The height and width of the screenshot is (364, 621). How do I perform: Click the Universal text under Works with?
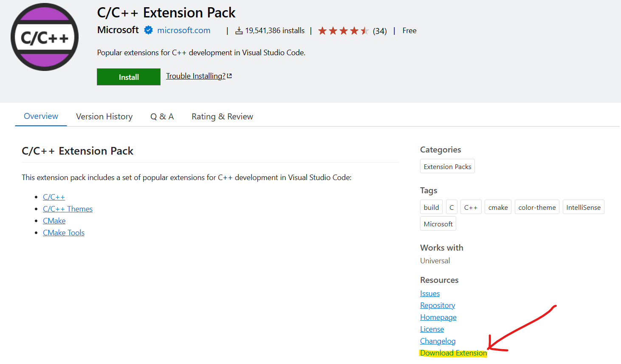(435, 261)
